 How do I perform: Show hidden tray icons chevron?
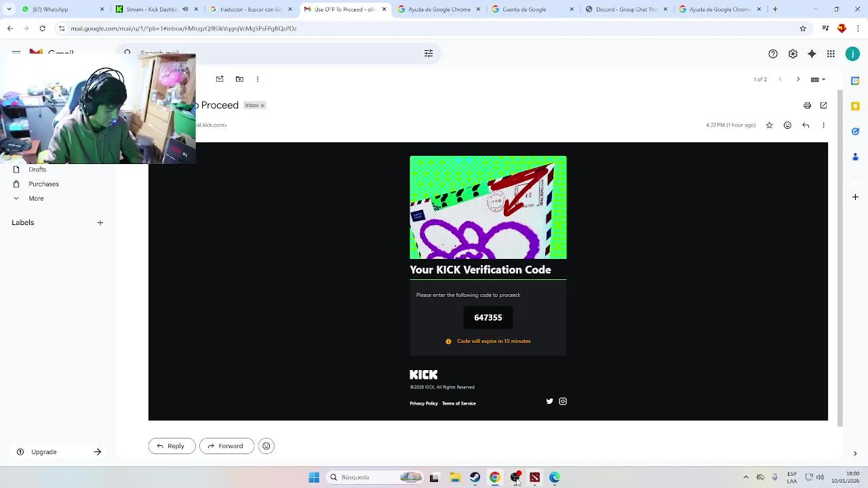(x=746, y=478)
